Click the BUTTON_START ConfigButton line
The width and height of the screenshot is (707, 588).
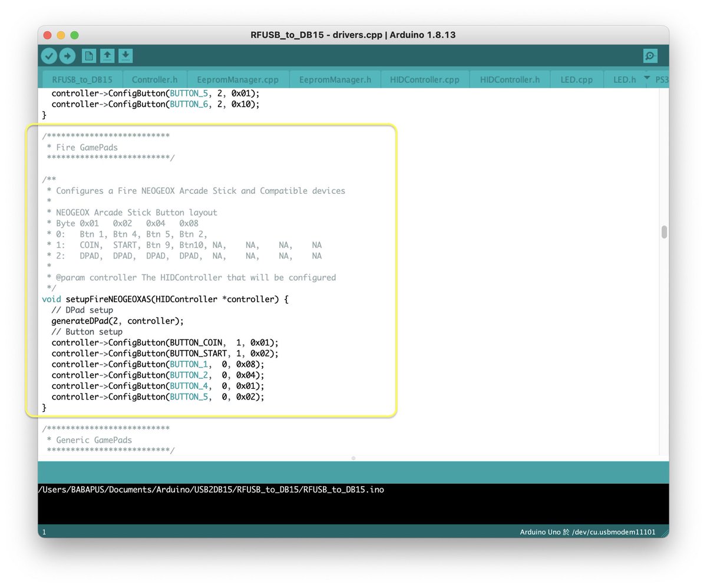[165, 354]
